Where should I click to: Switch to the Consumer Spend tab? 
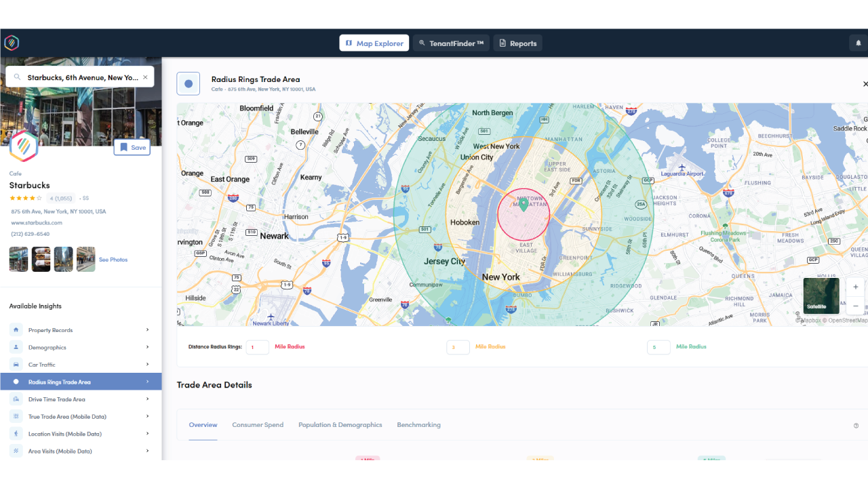(x=258, y=424)
